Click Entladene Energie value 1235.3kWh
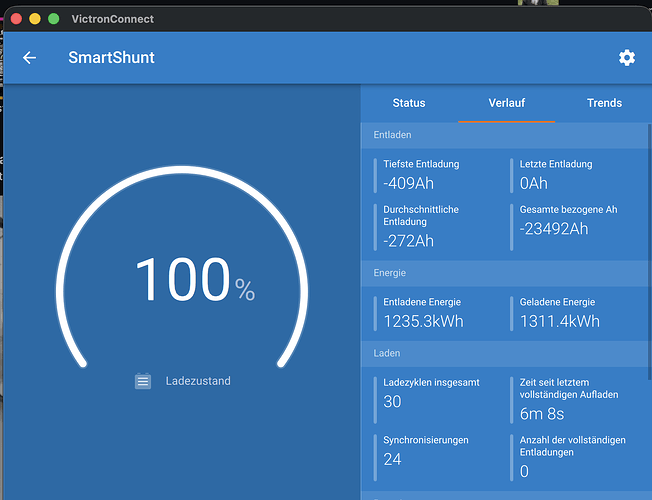Viewport: 652px width, 500px height. click(423, 322)
